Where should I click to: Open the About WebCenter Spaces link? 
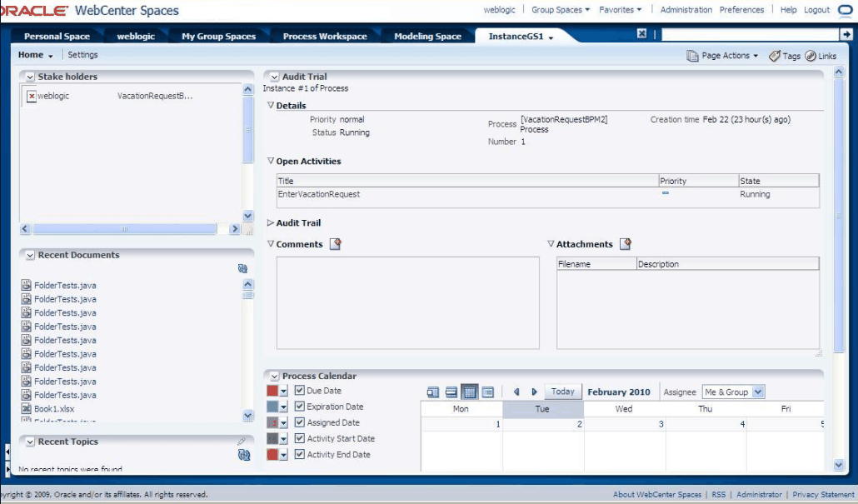pyautogui.click(x=657, y=495)
